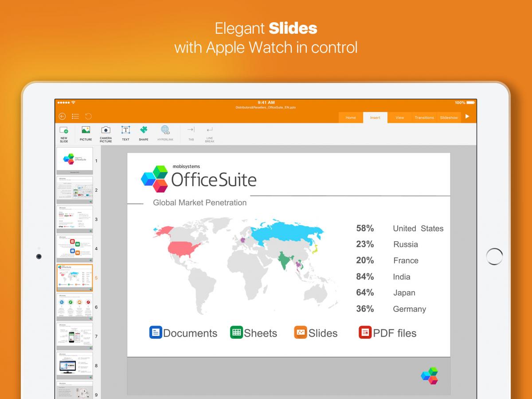This screenshot has width=532, height=399.
Task: Select slide 2 thumbnail
Action: click(74, 190)
